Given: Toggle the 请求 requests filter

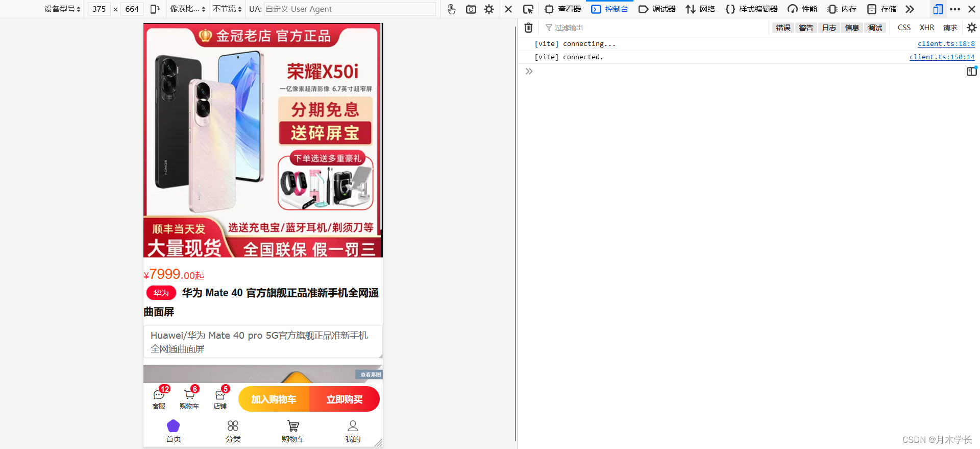Looking at the screenshot, I should (950, 28).
